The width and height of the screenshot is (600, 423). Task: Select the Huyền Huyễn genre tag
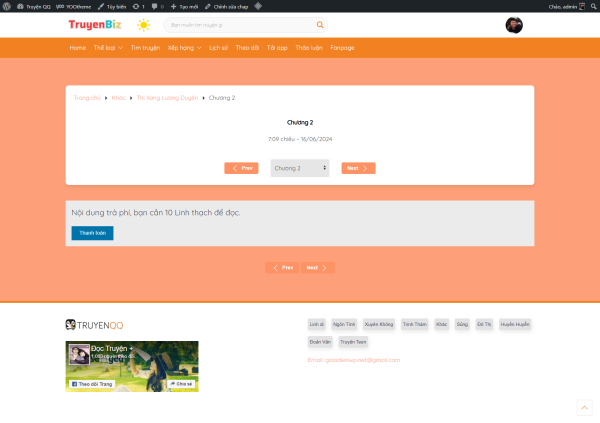pyautogui.click(x=515, y=324)
